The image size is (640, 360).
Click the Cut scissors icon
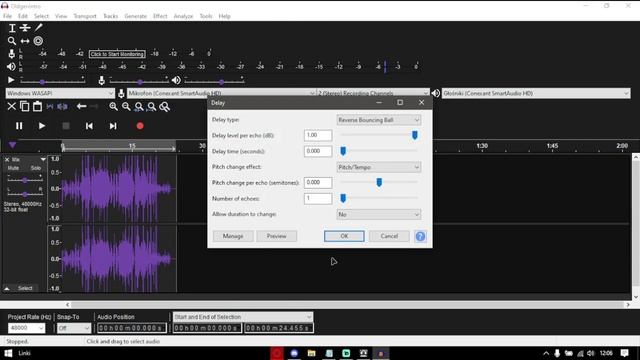click(11, 107)
